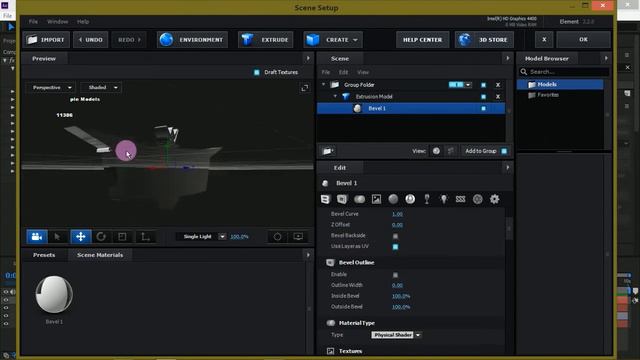640x360 pixels.
Task: Toggle visibility of Group Folder
Action: (483, 85)
